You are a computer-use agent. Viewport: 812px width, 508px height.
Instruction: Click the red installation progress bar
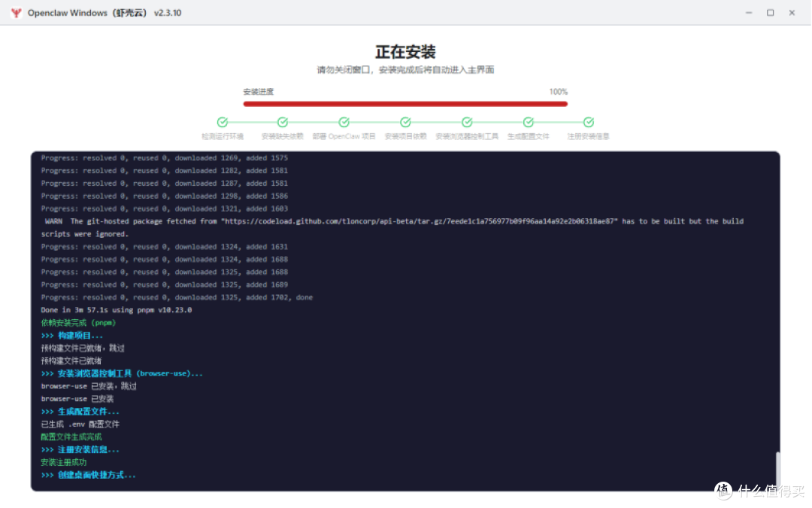405,104
